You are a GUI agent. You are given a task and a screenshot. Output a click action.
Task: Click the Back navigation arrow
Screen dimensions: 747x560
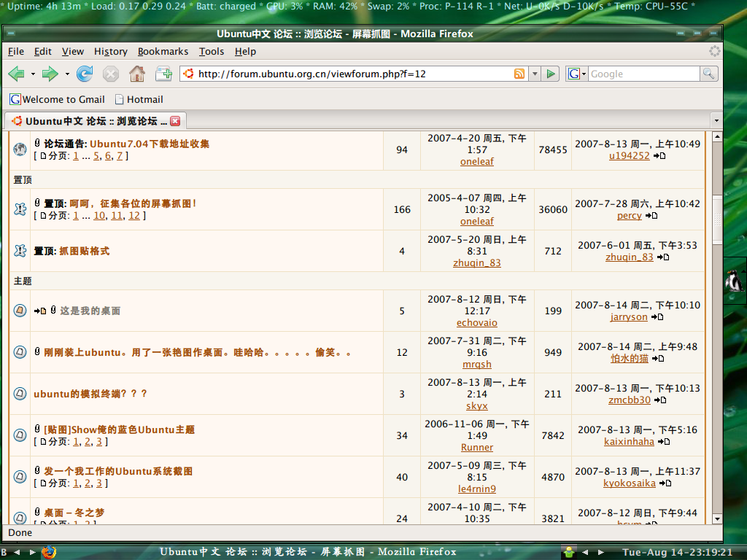pyautogui.click(x=17, y=74)
